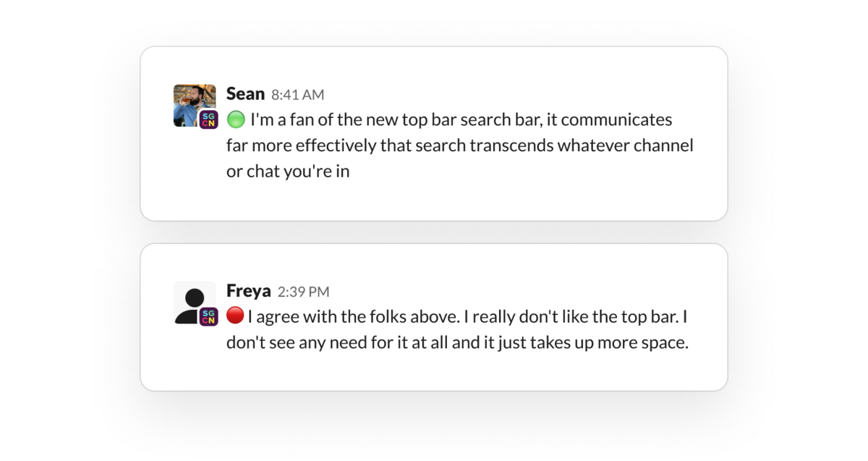Click the phrase "search transcends whatever channel"
868x461 pixels.
[552, 146]
